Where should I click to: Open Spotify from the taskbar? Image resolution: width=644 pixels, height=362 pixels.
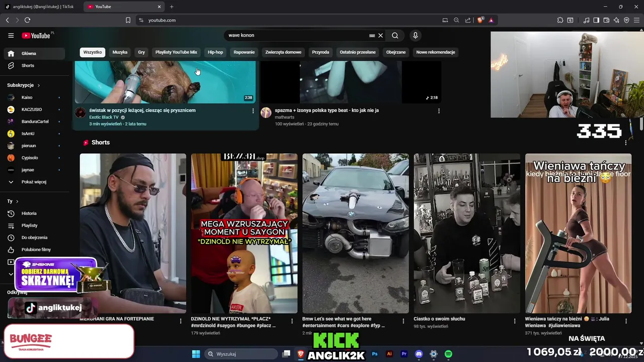[x=448, y=354]
